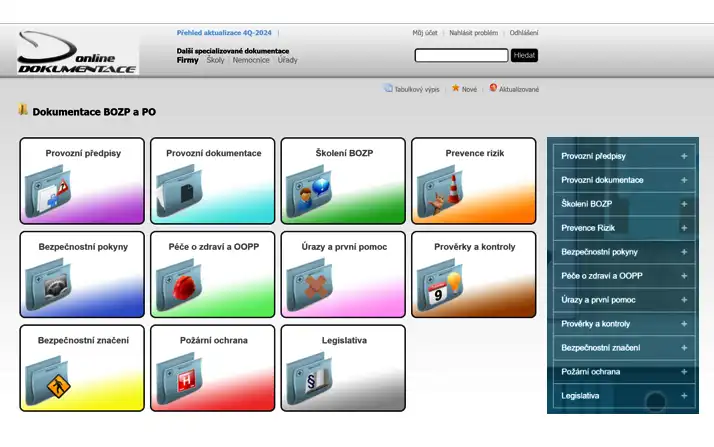Expand Bezpečnostní pokyny plus in sidebar
Viewport: 714px width, 447px height.
[x=684, y=252]
